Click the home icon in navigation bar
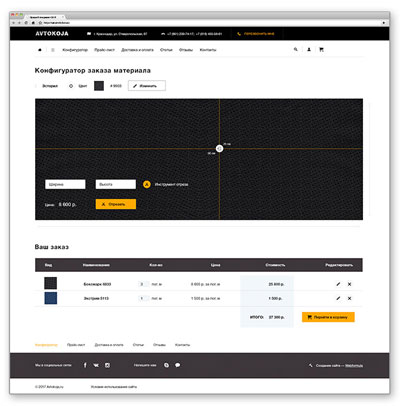400x406 pixels. pyautogui.click(x=40, y=50)
